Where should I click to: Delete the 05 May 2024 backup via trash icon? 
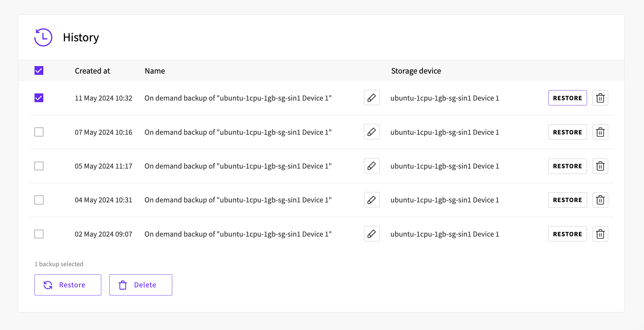click(600, 166)
